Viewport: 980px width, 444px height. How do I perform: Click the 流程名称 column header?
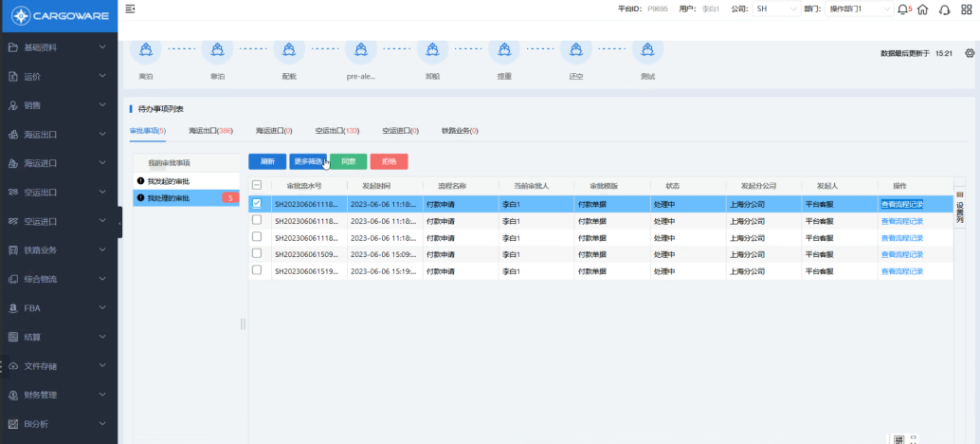click(453, 186)
